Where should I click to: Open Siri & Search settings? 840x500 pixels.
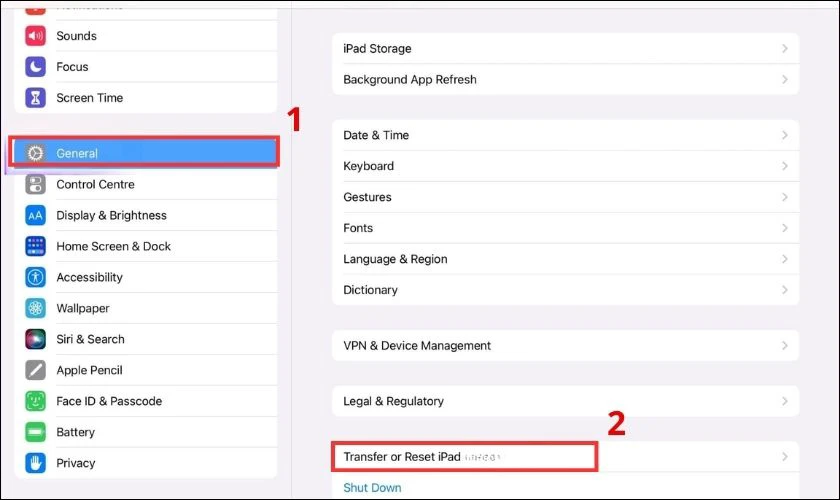pos(146,339)
